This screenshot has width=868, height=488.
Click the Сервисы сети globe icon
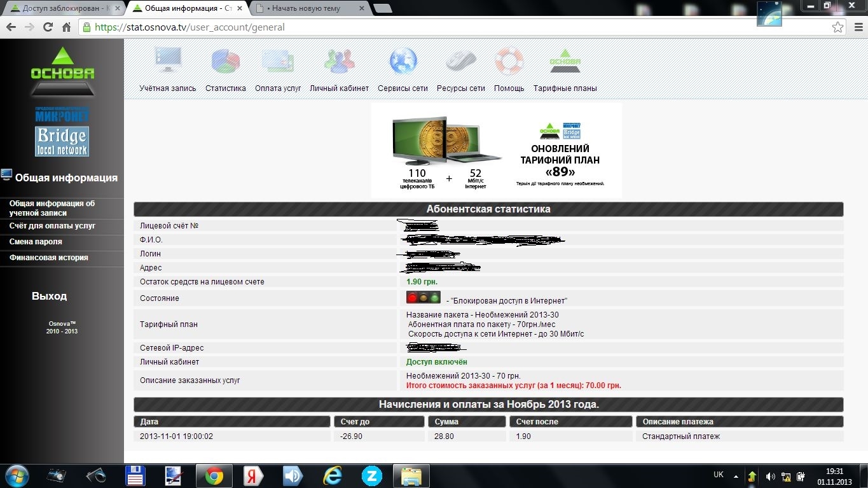point(403,62)
